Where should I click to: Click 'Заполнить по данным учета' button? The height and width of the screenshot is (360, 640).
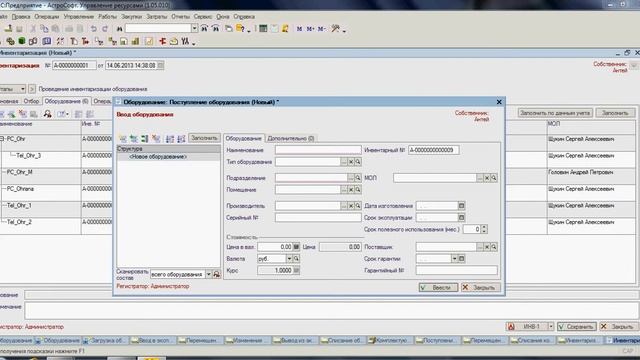coord(555,113)
